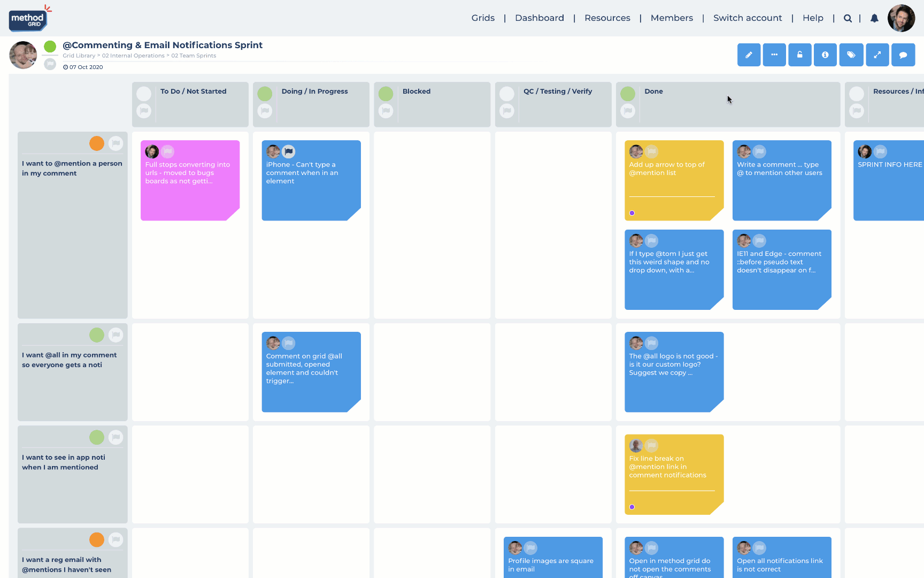Click flag icon in Doing / In Progress header
924x578 pixels.
(265, 111)
